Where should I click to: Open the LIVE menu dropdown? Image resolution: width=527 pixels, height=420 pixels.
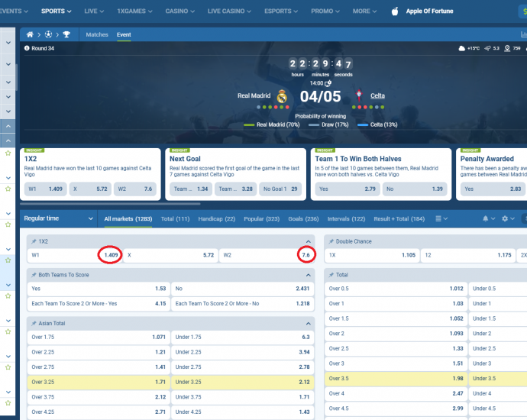tap(94, 11)
